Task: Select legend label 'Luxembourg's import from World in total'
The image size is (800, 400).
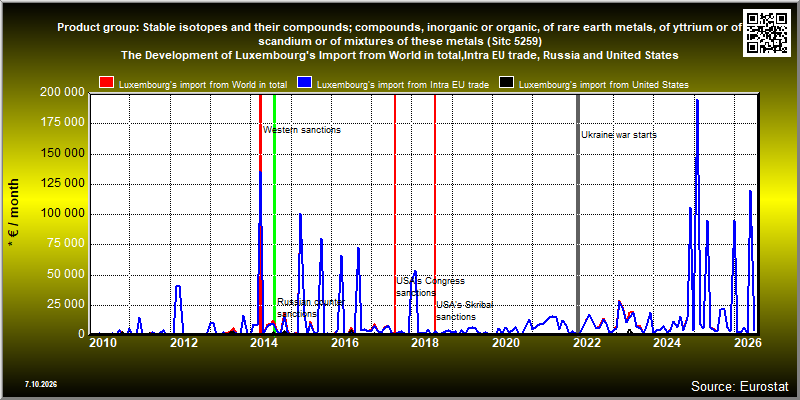Action: (x=203, y=85)
